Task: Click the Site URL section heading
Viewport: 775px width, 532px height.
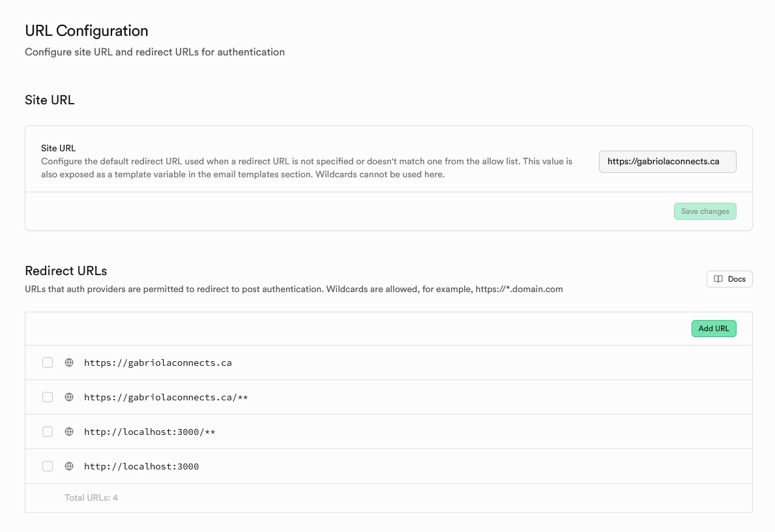Action: 50,100
